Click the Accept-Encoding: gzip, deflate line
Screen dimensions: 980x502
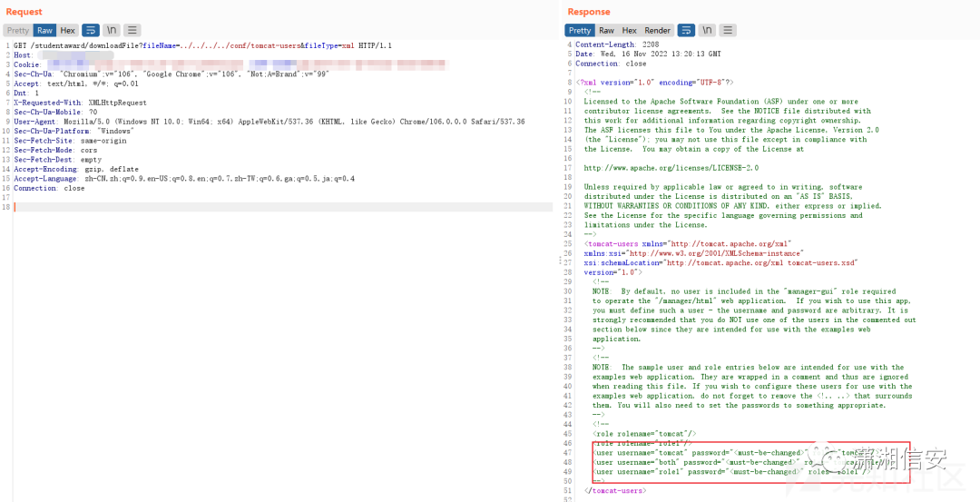tap(76, 169)
